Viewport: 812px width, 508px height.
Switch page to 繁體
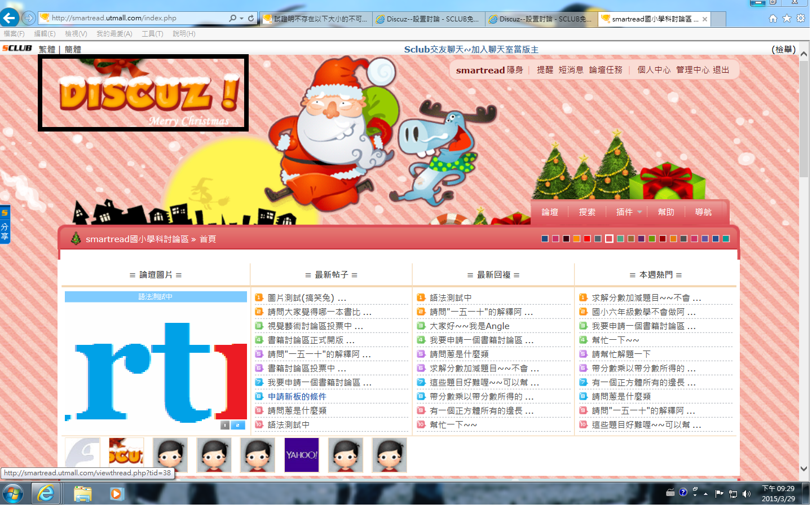coord(47,49)
